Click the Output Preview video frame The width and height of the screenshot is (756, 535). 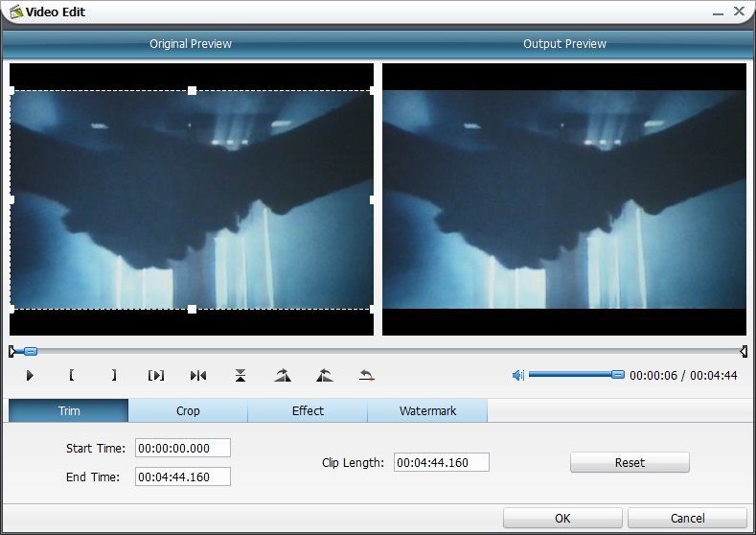[564, 199]
